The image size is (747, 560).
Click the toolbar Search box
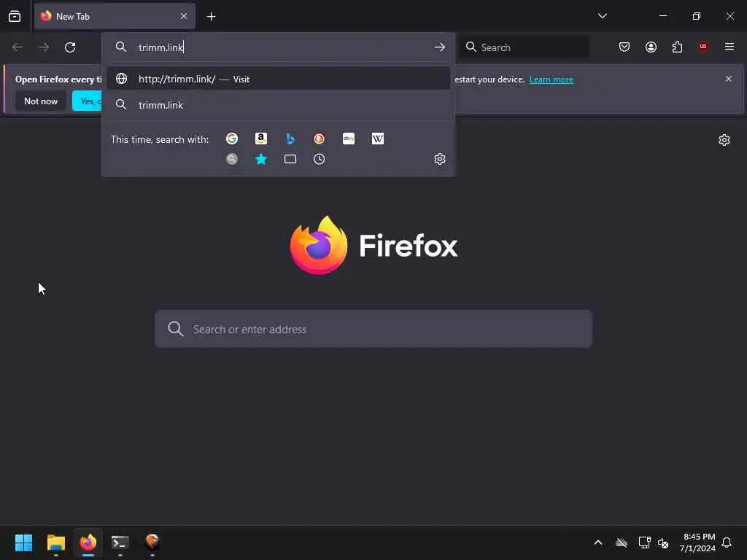[x=525, y=47]
